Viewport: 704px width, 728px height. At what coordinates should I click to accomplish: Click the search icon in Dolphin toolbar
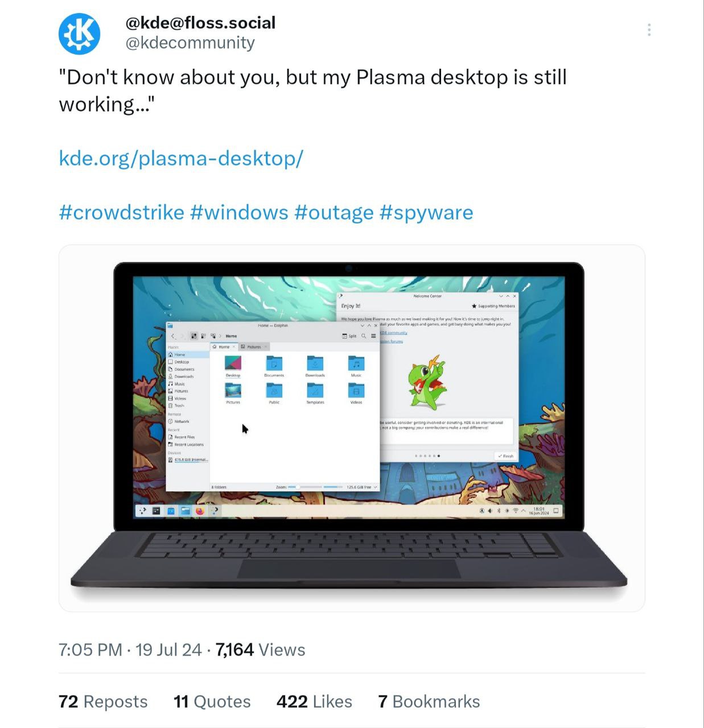pyautogui.click(x=364, y=336)
